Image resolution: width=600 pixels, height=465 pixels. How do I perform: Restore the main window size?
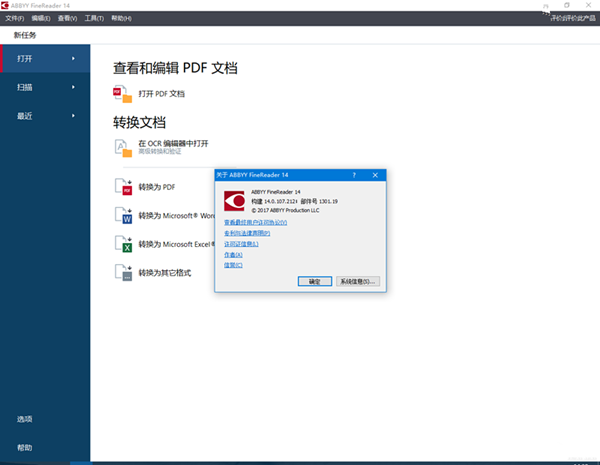coord(567,5)
